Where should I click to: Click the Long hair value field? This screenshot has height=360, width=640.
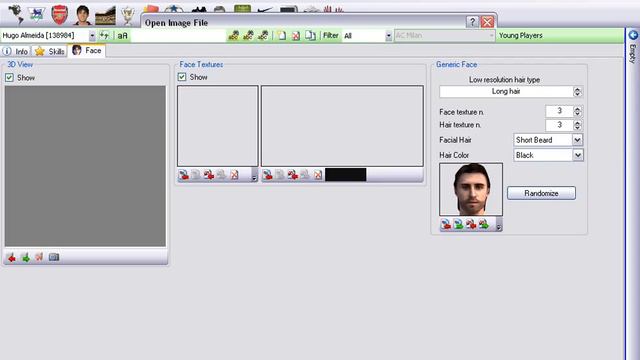(x=506, y=92)
